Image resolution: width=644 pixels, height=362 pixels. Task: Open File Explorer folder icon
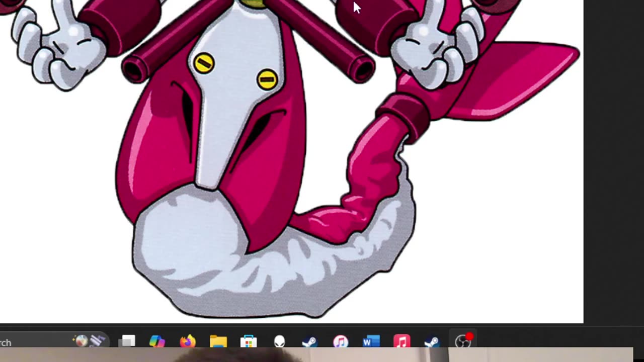click(218, 342)
